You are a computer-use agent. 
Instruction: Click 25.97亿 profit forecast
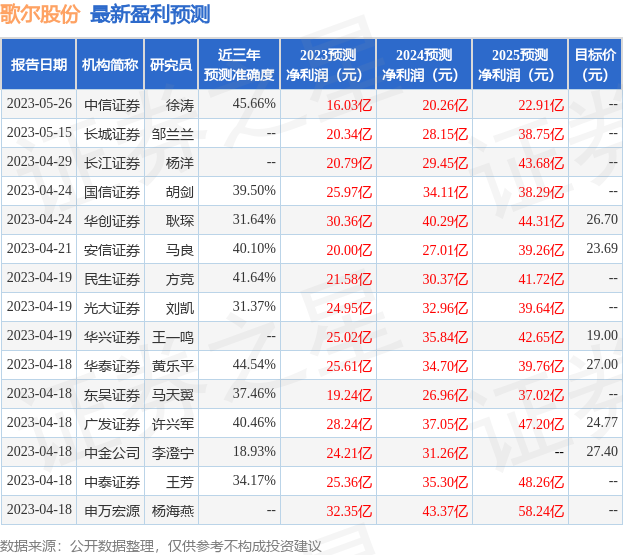[x=349, y=192]
